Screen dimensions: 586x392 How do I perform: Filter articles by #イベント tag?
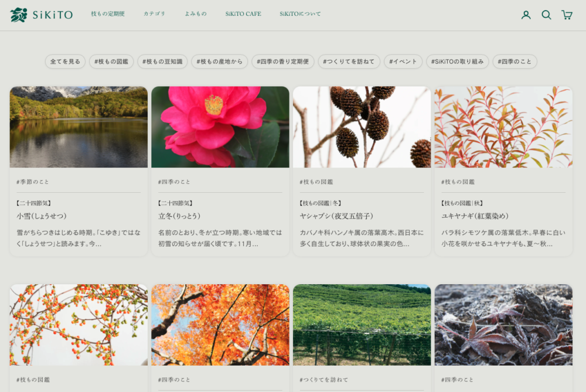tap(403, 62)
